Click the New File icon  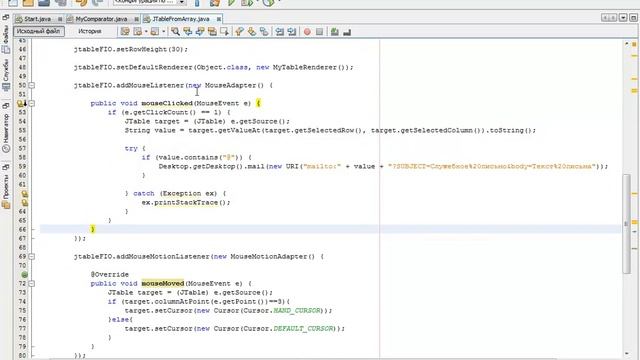[13, 2]
